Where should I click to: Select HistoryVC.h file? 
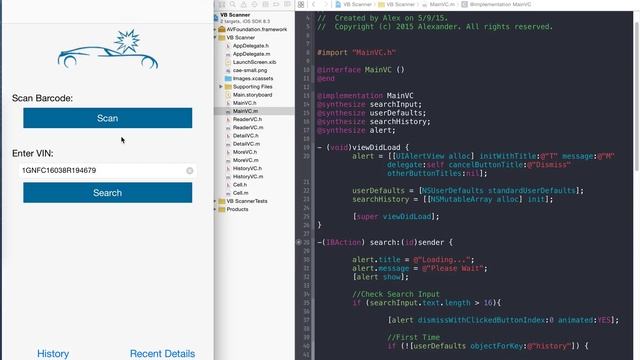pyautogui.click(x=247, y=168)
